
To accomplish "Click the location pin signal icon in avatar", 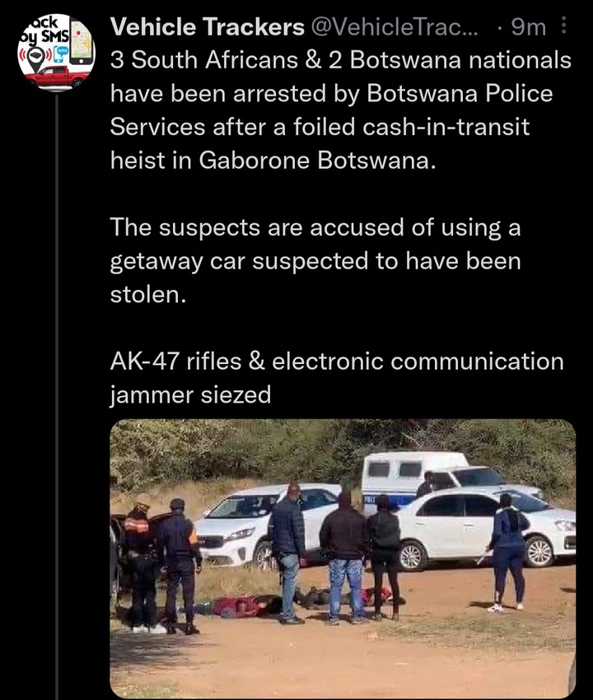I will click(36, 56).
